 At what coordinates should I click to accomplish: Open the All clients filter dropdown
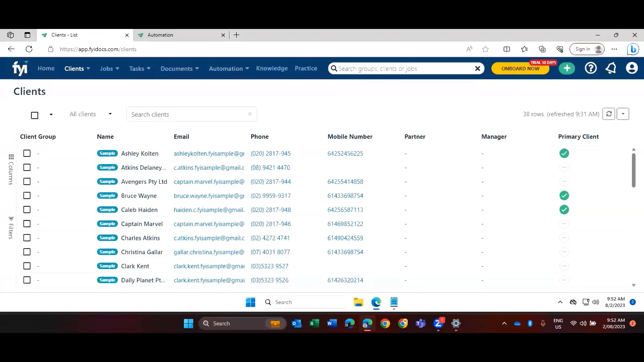(90, 114)
